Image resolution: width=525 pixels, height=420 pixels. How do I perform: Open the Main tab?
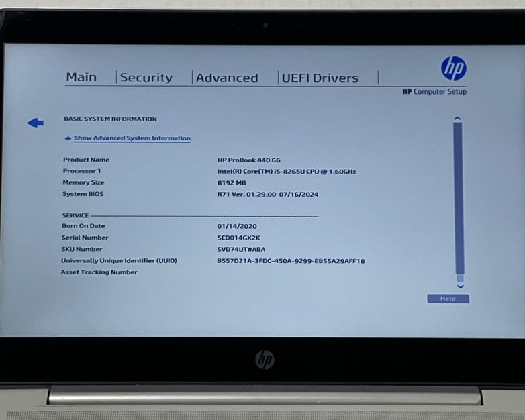[81, 77]
